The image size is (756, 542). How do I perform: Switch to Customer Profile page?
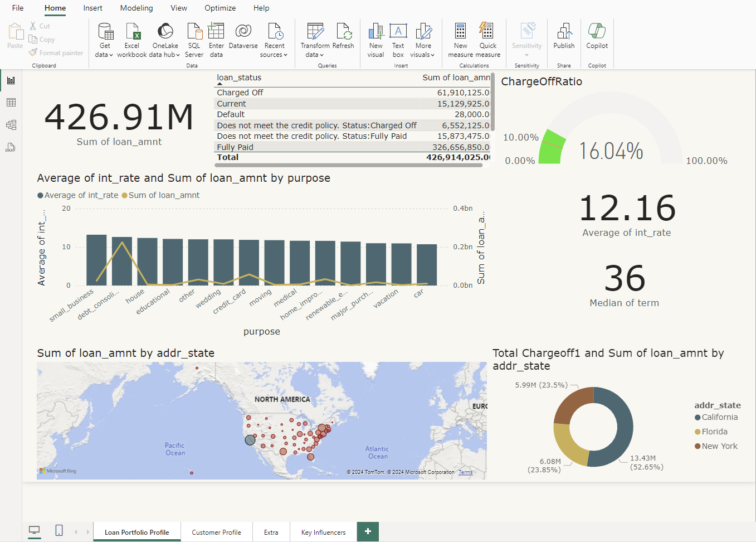(x=217, y=532)
